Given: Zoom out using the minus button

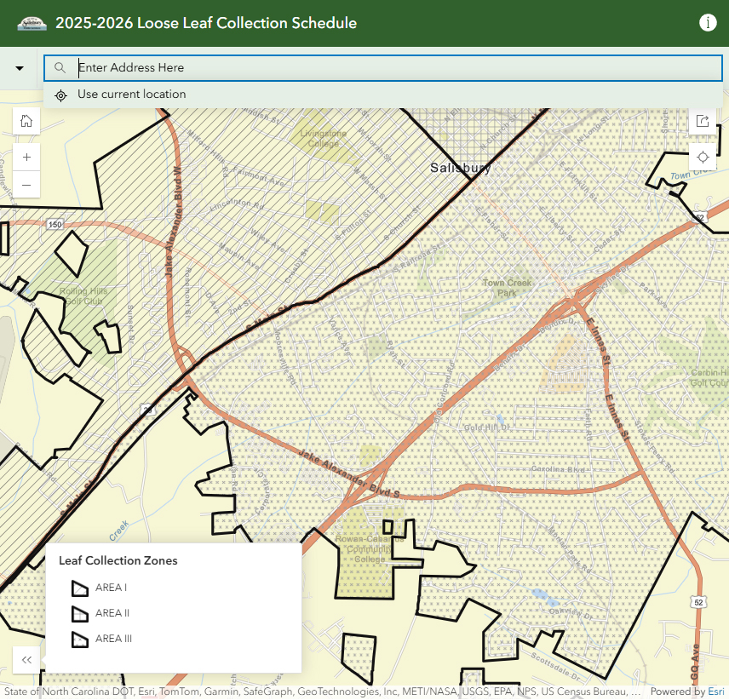Looking at the screenshot, I should pyautogui.click(x=26, y=184).
